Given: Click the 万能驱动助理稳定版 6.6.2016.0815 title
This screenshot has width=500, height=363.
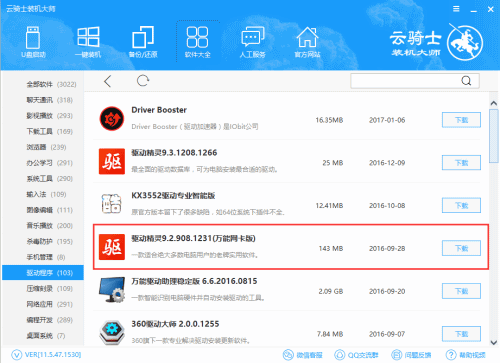Looking at the screenshot, I should tap(194, 281).
